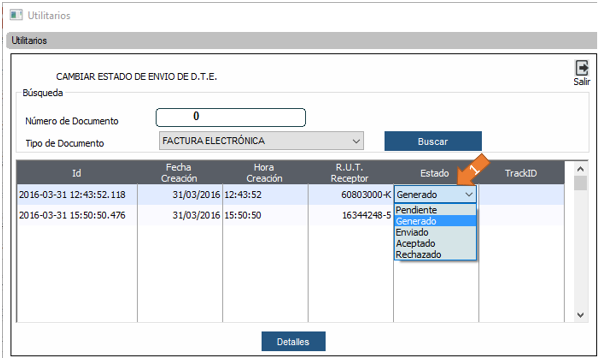Click the Utilitarios gray header bar
The width and height of the screenshot is (600, 361).
pos(302,40)
